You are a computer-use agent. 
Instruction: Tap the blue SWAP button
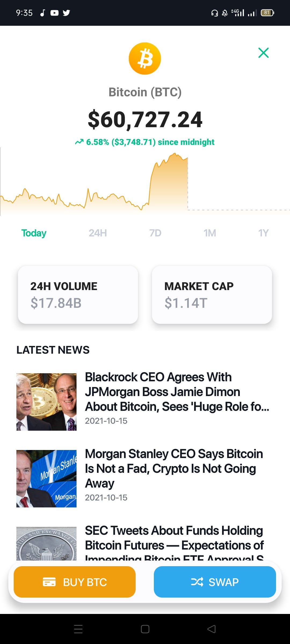tap(215, 582)
